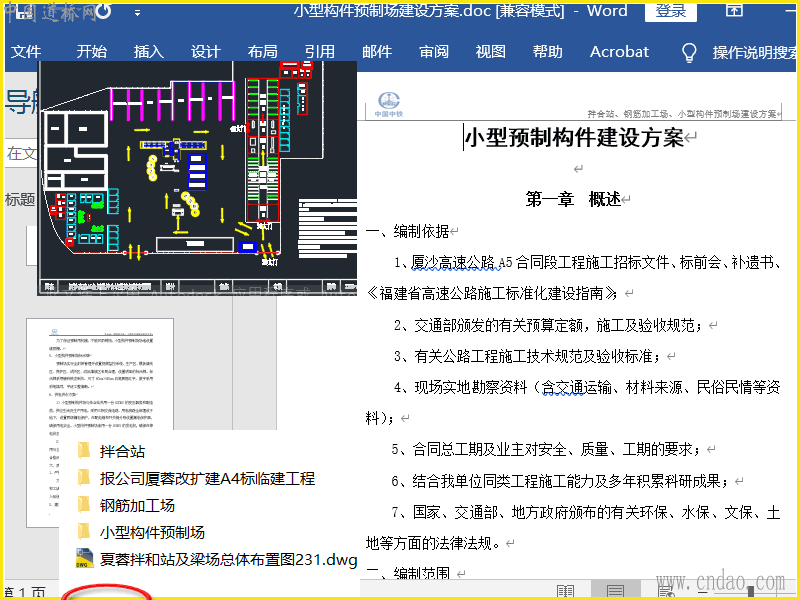800x600 pixels.
Task: Switch to Read Mode view icon
Action: tap(565, 591)
